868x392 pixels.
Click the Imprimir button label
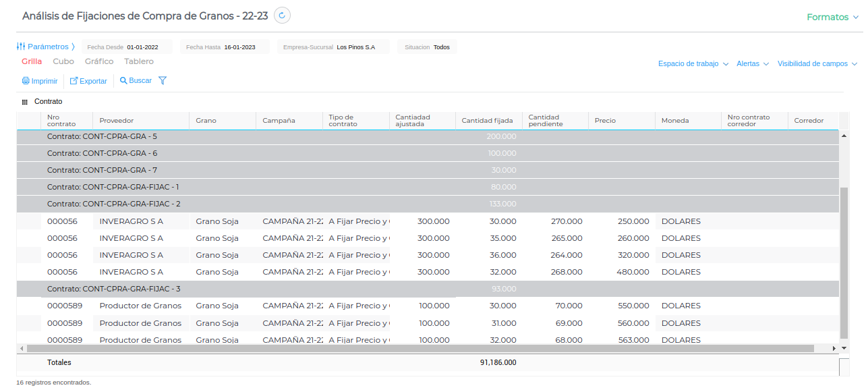coord(45,81)
